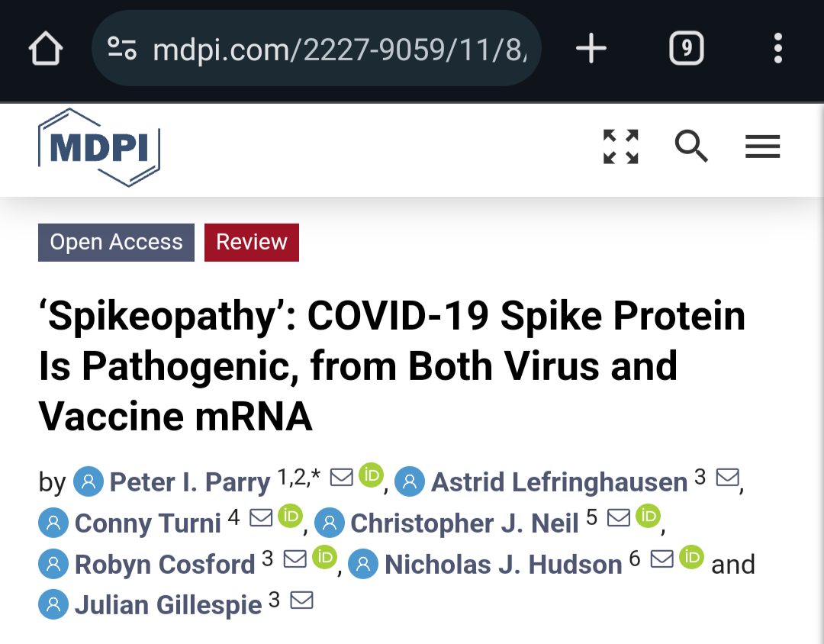
Task: Open Christopher J. Neil's ORCID iD
Action: point(648,516)
